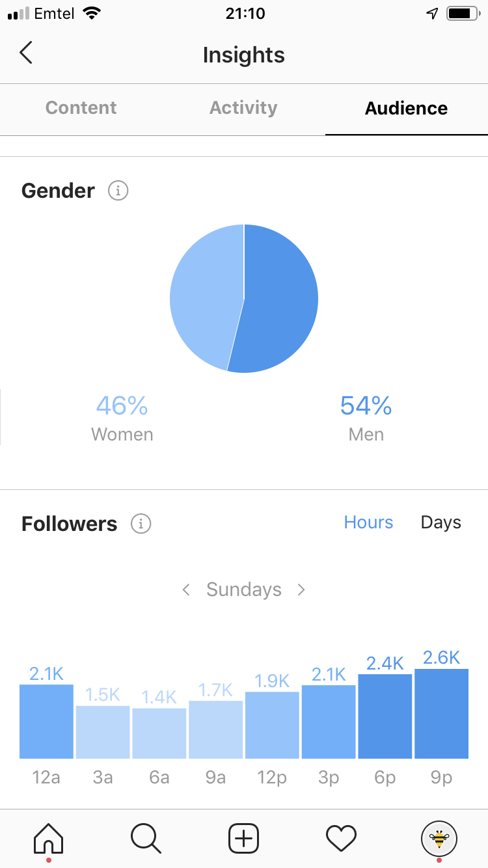Go to the previous day before Sundays

(x=186, y=590)
